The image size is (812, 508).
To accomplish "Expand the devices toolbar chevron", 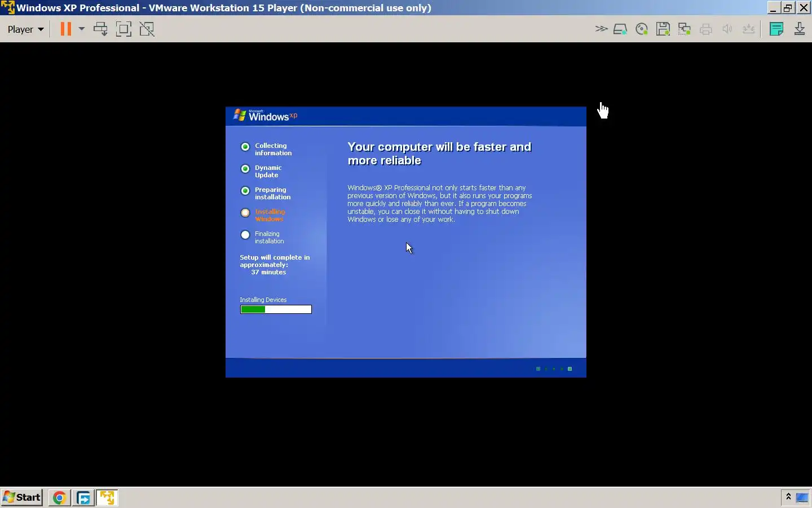I will pos(601,29).
